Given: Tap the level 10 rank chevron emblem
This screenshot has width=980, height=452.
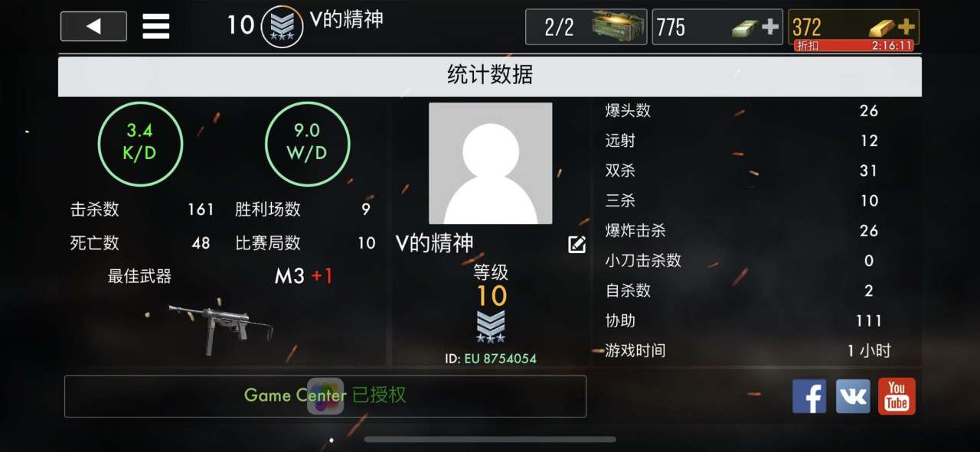Looking at the screenshot, I should [491, 326].
